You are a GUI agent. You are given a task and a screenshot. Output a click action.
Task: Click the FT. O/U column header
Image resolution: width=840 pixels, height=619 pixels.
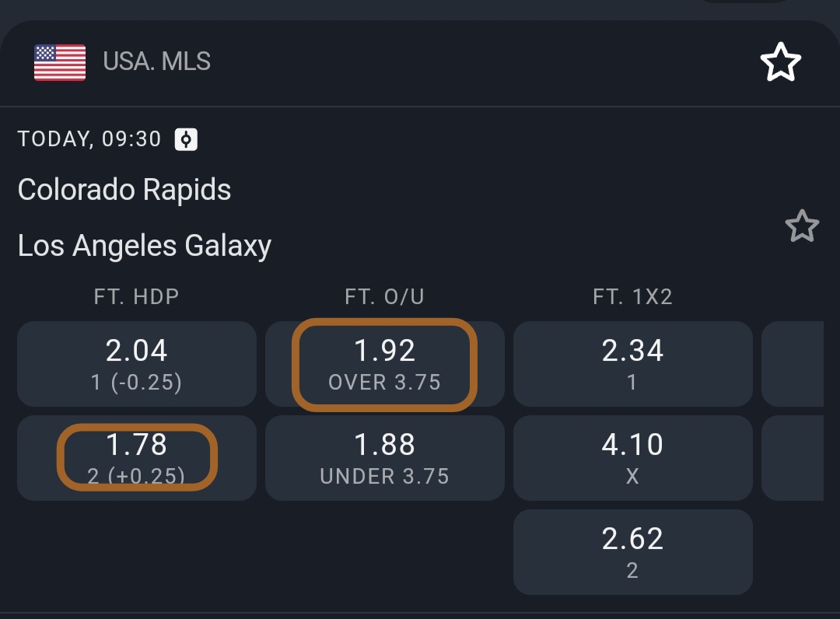384,296
